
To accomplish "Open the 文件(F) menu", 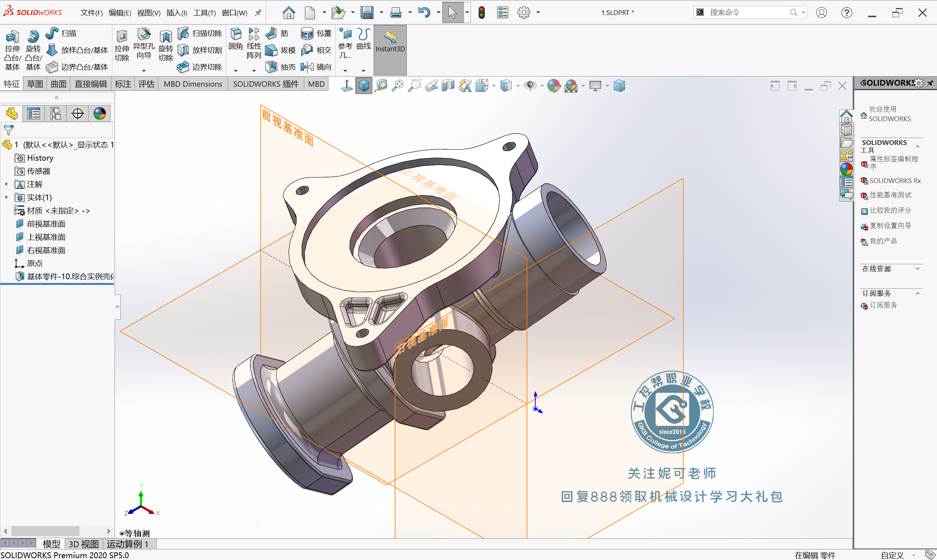I will (92, 13).
